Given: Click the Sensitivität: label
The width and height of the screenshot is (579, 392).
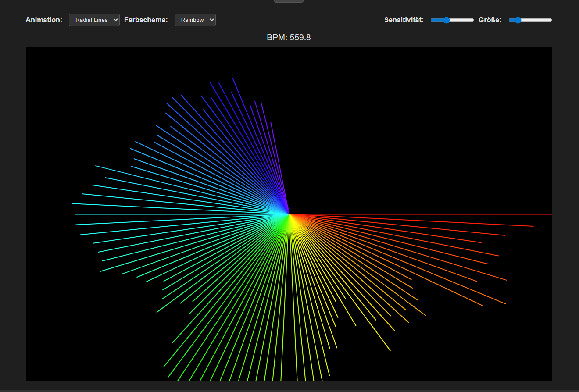Looking at the screenshot, I should pos(403,20).
